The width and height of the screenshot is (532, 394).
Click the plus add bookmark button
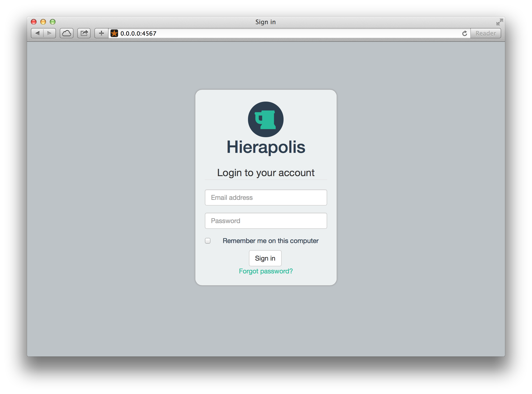coord(101,33)
